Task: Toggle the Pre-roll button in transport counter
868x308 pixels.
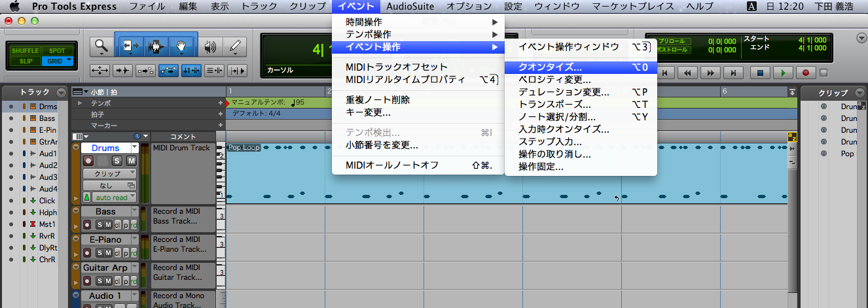Action: click(673, 41)
